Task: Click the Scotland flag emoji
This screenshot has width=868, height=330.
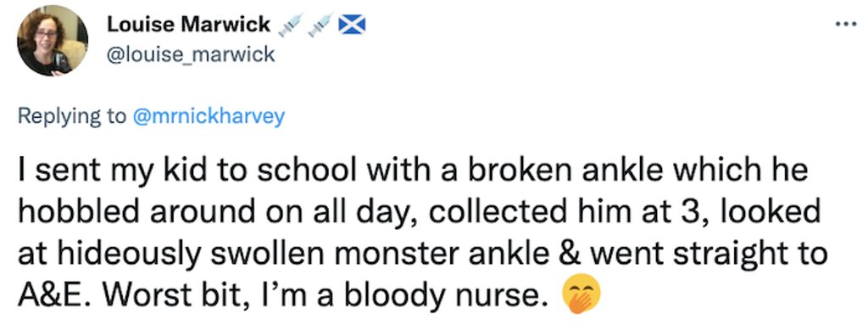Action: coord(352,25)
